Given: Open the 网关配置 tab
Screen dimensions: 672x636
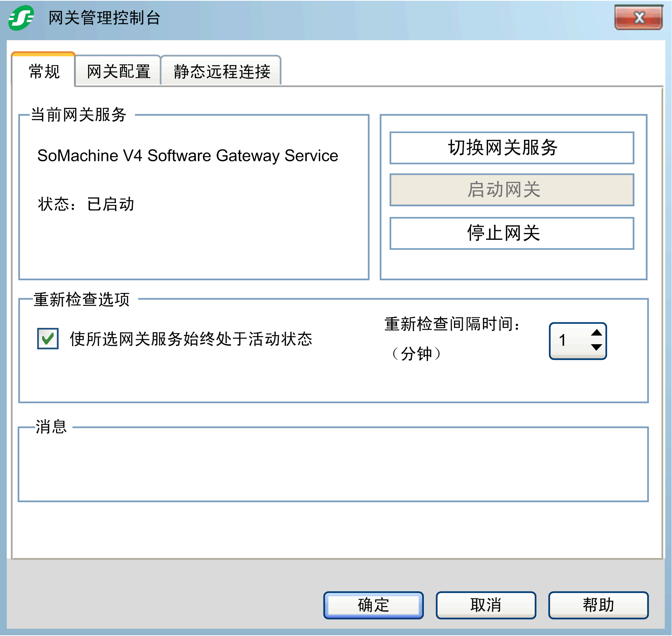Looking at the screenshot, I should (x=118, y=71).
